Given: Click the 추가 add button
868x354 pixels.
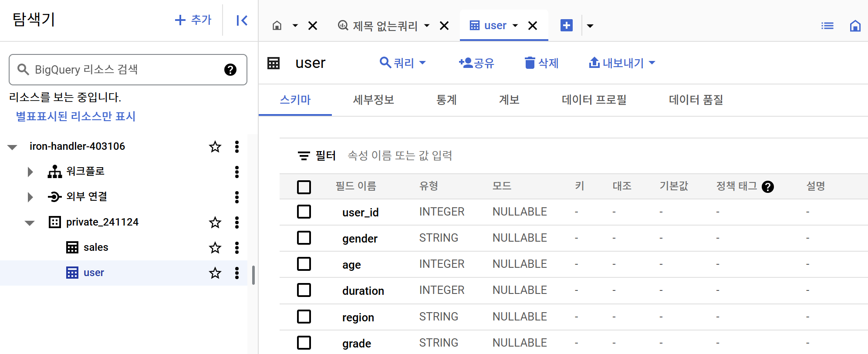Looking at the screenshot, I should coord(193,20).
